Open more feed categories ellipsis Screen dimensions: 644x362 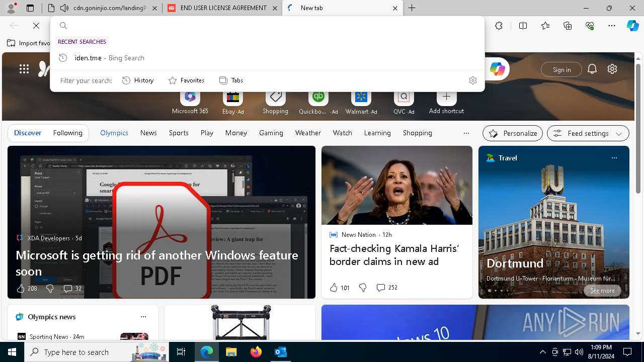pos(466,133)
